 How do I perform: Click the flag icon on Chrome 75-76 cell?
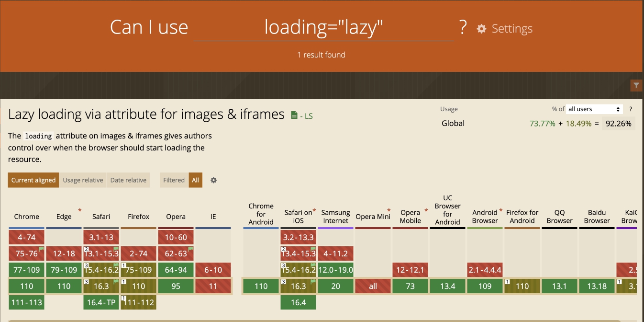[41, 249]
